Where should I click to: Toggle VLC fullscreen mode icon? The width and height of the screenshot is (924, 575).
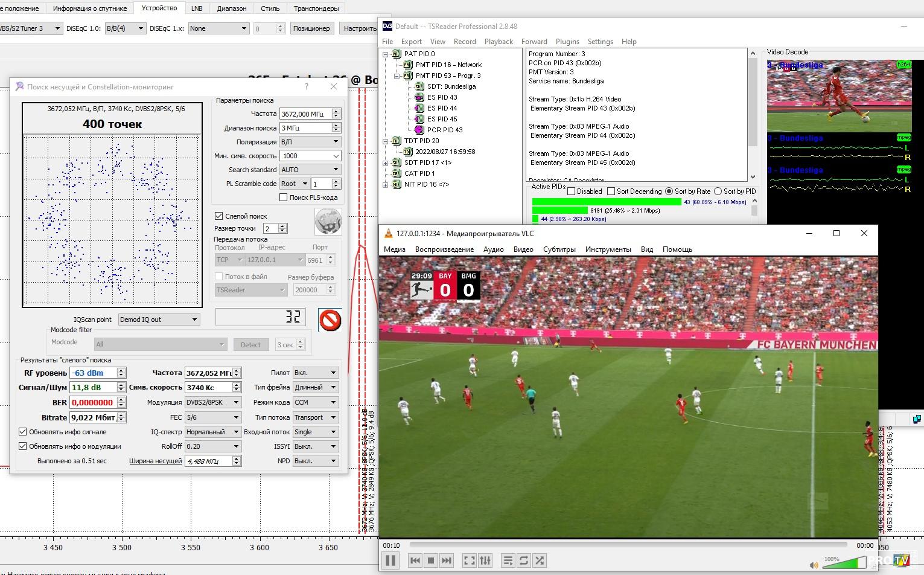469,561
